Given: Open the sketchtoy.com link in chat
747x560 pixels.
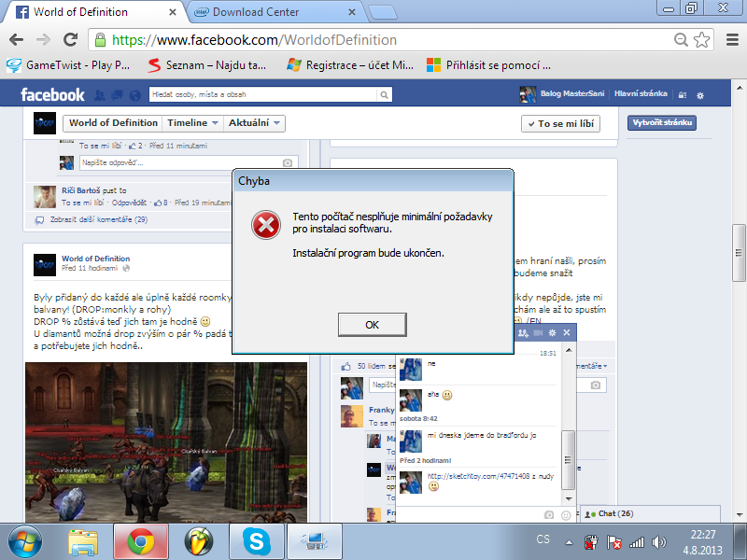Looking at the screenshot, I should tap(478, 476).
